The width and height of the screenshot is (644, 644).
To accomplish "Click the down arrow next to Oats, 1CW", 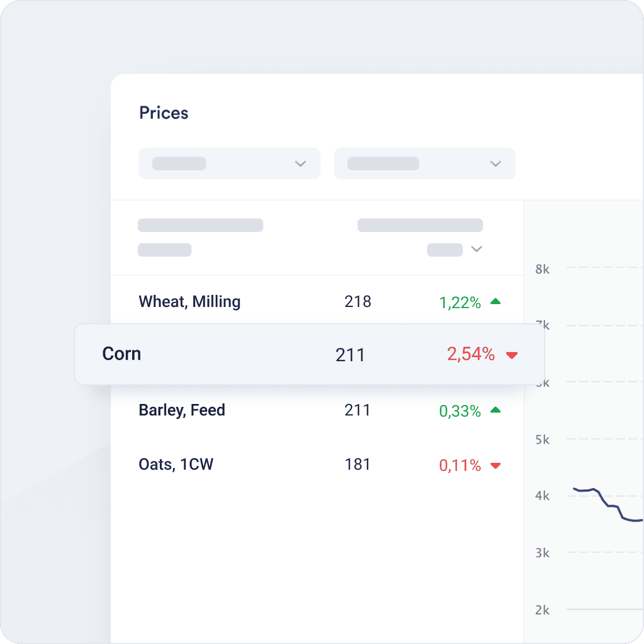I will [x=496, y=465].
